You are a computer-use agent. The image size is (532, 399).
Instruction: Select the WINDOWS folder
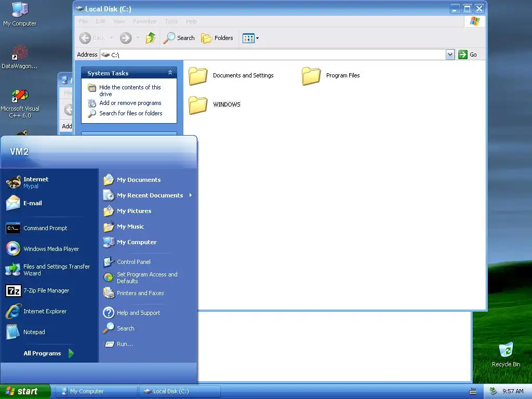(215, 104)
